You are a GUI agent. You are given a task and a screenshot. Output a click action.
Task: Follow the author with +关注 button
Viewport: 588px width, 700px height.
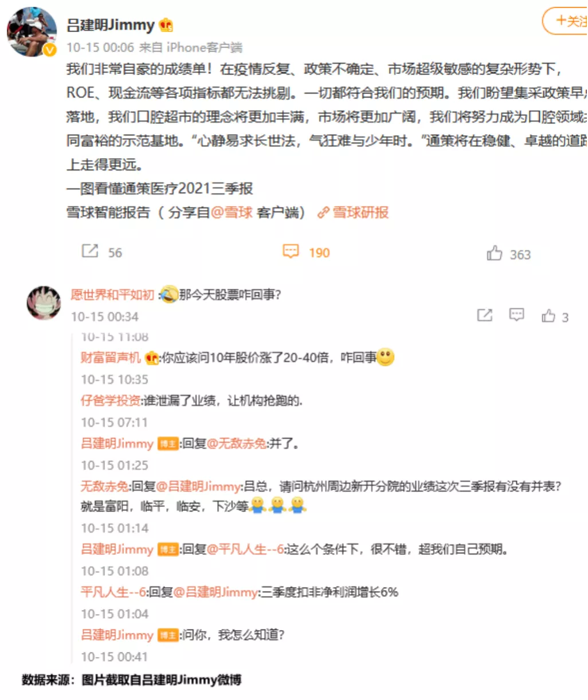566,21
